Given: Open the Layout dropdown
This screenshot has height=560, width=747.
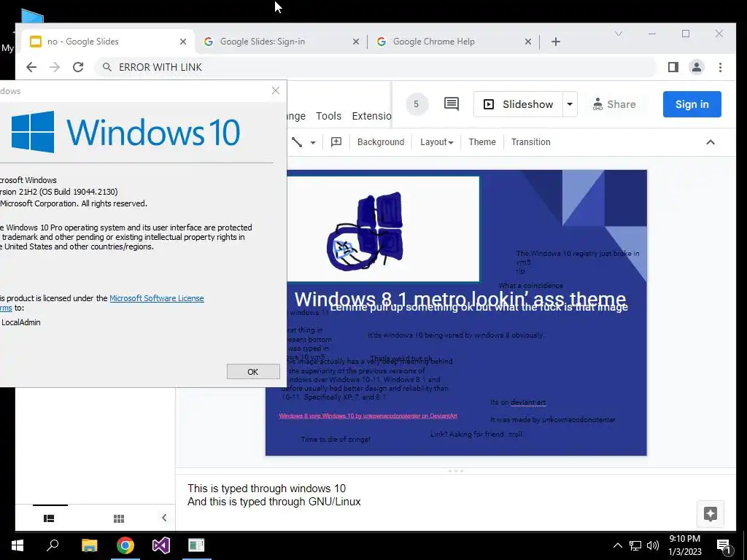Looking at the screenshot, I should [436, 142].
